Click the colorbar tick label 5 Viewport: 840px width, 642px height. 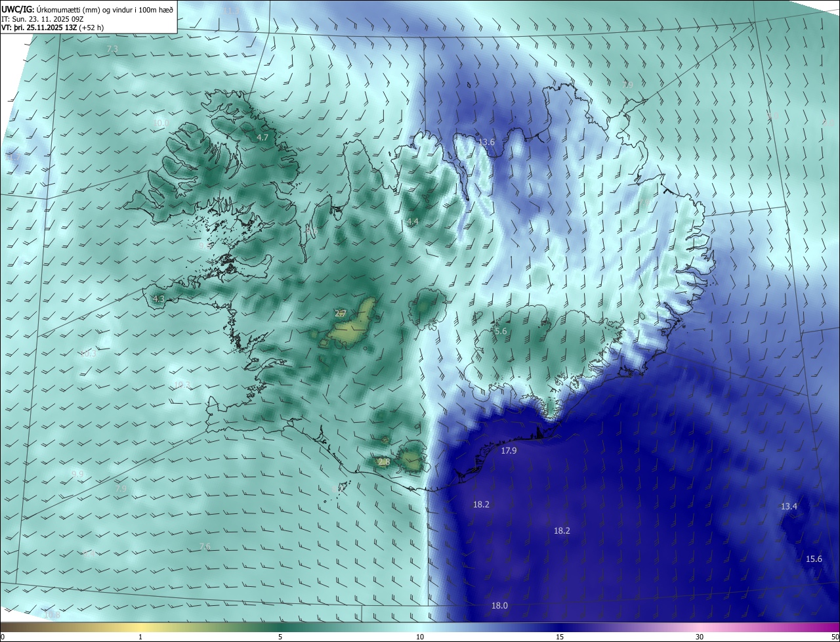(280, 637)
